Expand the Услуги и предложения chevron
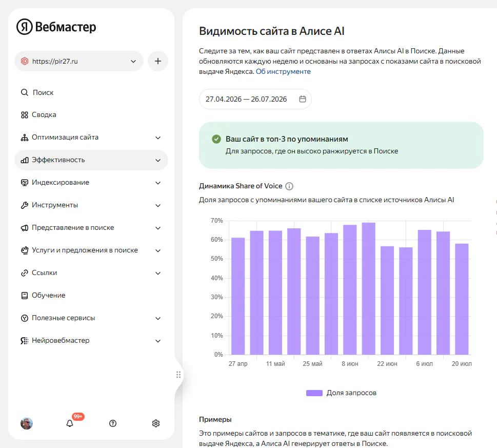 (x=158, y=250)
